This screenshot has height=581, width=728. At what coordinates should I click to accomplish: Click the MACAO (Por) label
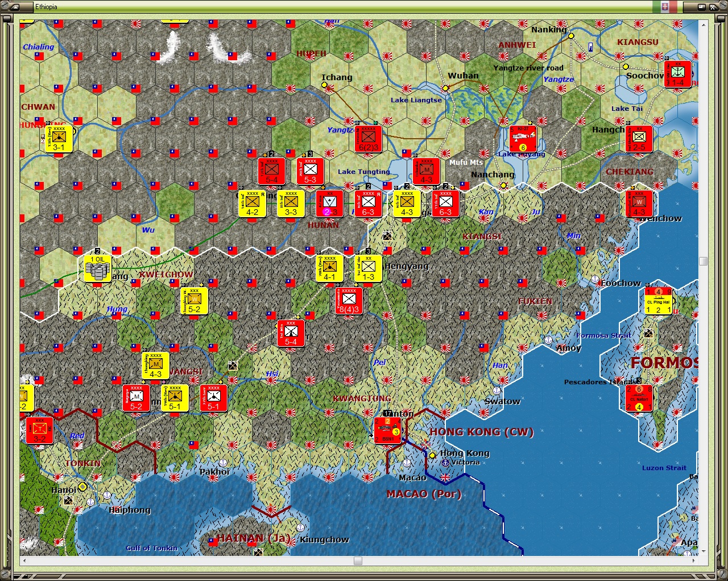(424, 494)
